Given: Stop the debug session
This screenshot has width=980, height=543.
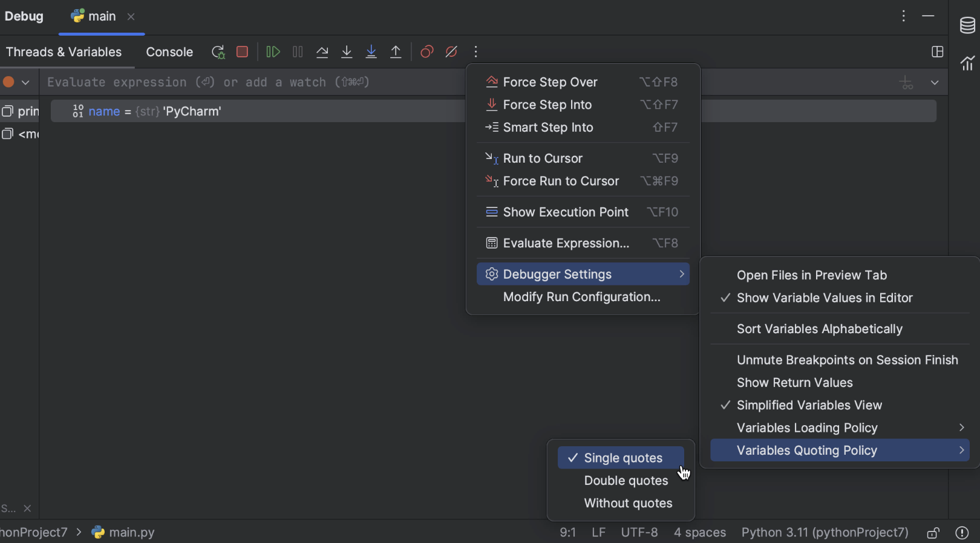Looking at the screenshot, I should coord(243,52).
